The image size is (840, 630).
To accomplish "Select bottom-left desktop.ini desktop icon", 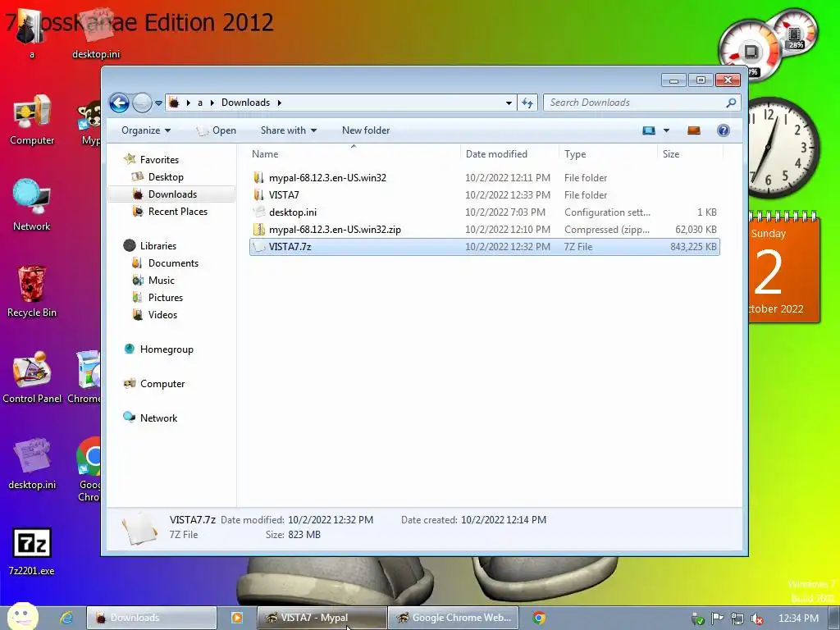I will (x=32, y=464).
